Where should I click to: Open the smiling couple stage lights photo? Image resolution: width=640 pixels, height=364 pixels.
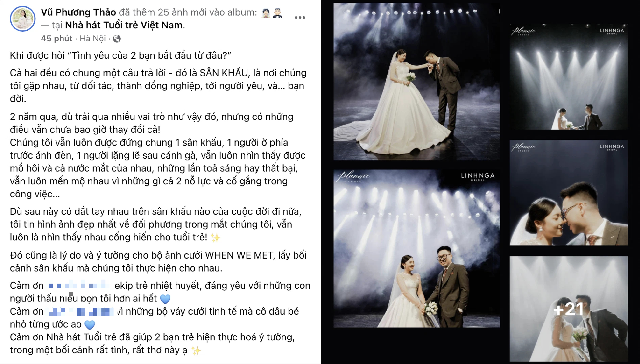pos(416,249)
